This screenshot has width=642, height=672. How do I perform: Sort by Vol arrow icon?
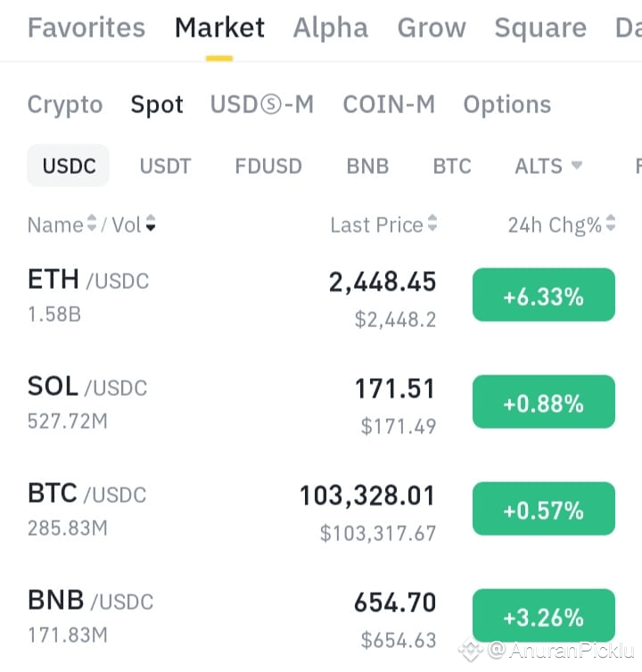[x=151, y=224]
